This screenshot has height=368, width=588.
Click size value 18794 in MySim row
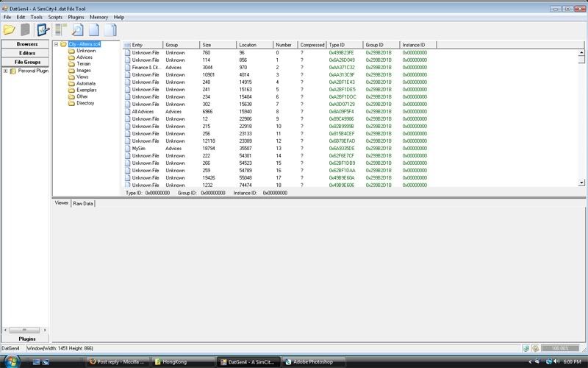[209, 149]
